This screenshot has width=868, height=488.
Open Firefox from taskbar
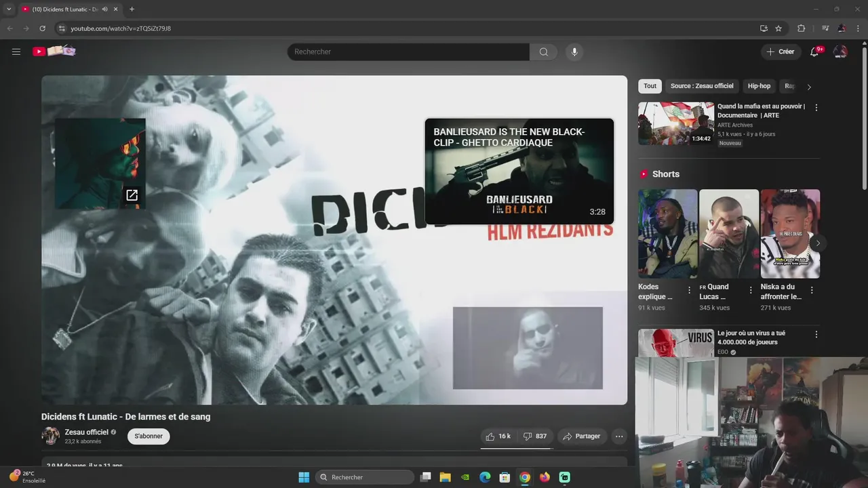(545, 477)
